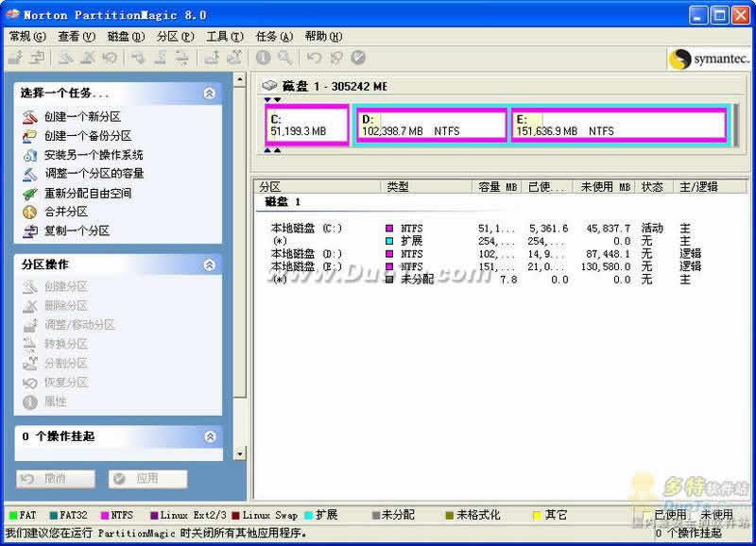Click the 安装另一个操作系统 task icon
The width and height of the screenshot is (756, 546).
30,155
